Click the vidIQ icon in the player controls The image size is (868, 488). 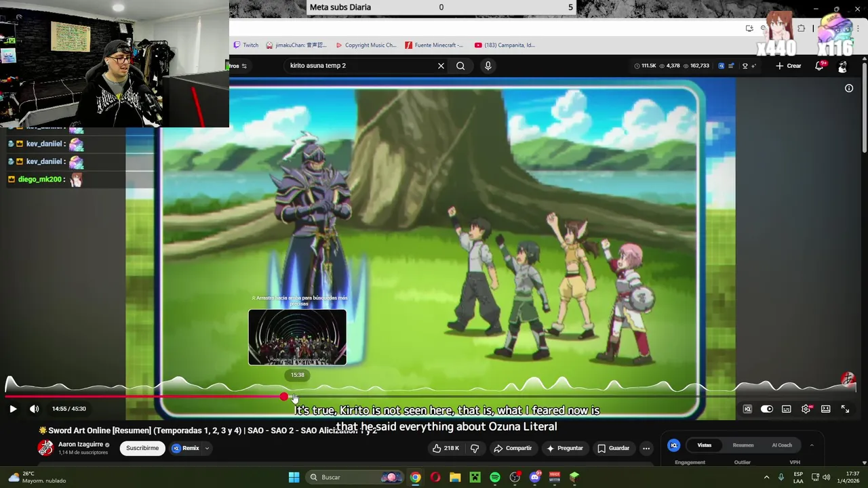click(747, 409)
